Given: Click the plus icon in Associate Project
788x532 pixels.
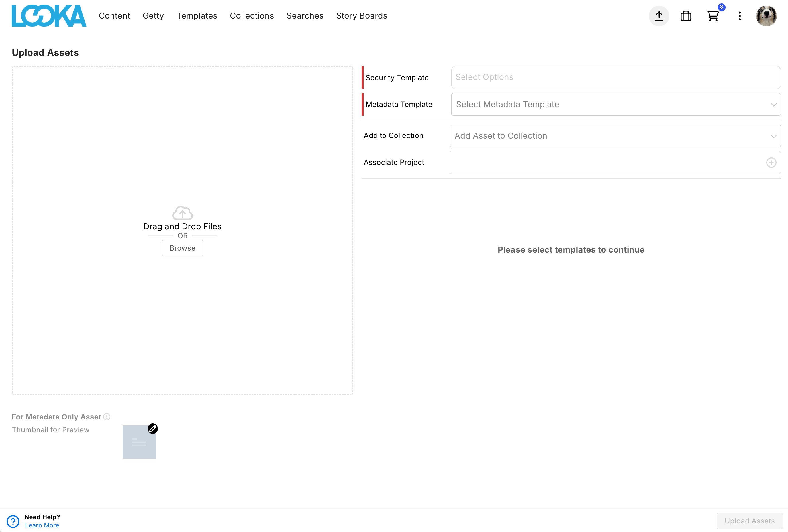Looking at the screenshot, I should (771, 163).
